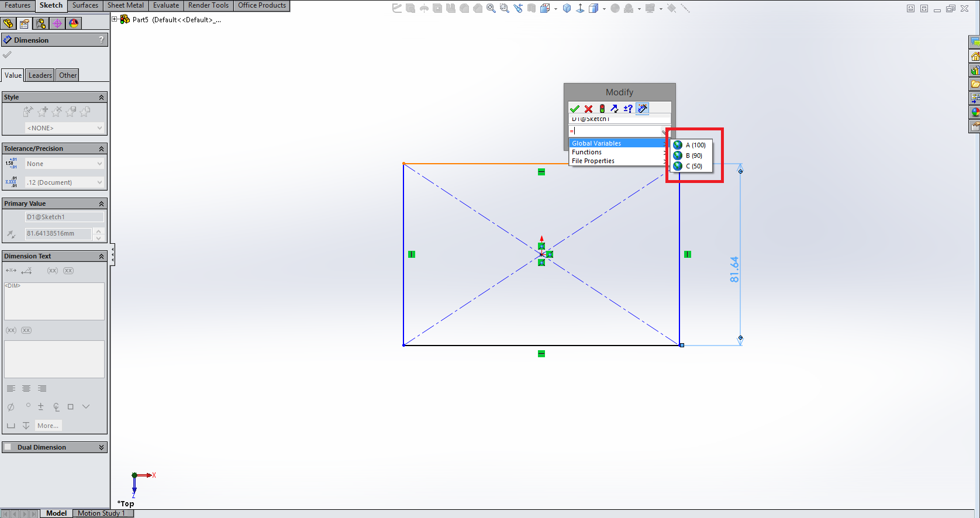Click the right justify text icon
The image size is (980, 518).
(42, 389)
